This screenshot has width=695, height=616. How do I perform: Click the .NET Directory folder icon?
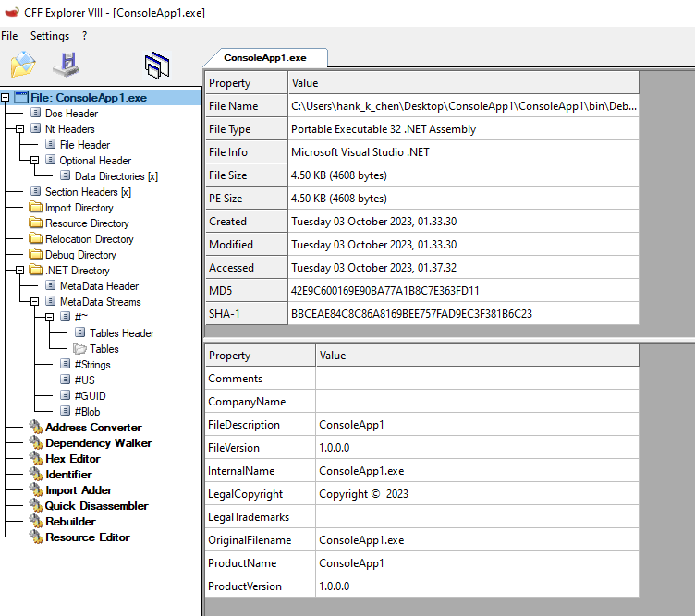click(36, 270)
